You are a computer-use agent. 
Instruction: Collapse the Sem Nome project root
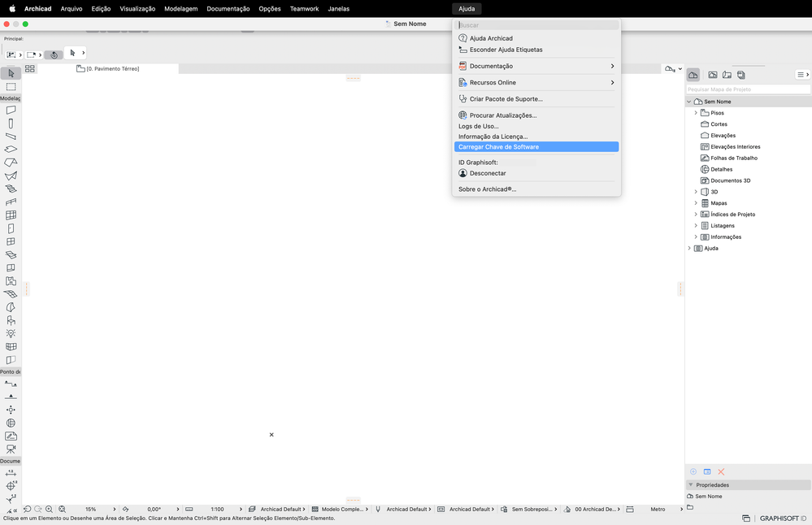[689, 102]
